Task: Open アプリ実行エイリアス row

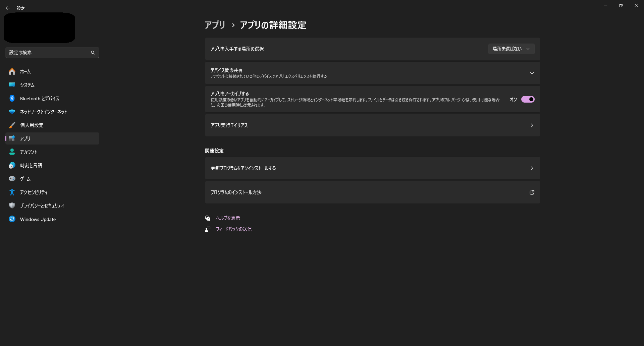Action: click(373, 125)
